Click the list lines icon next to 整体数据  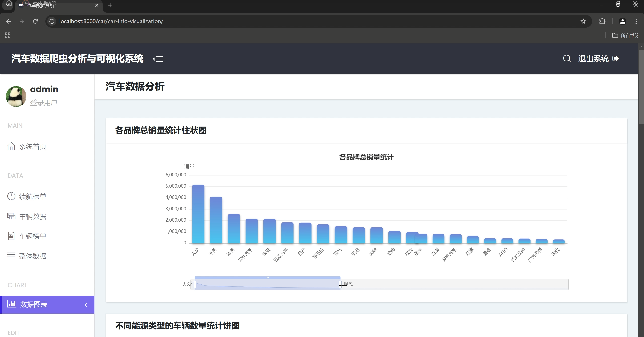(x=11, y=256)
